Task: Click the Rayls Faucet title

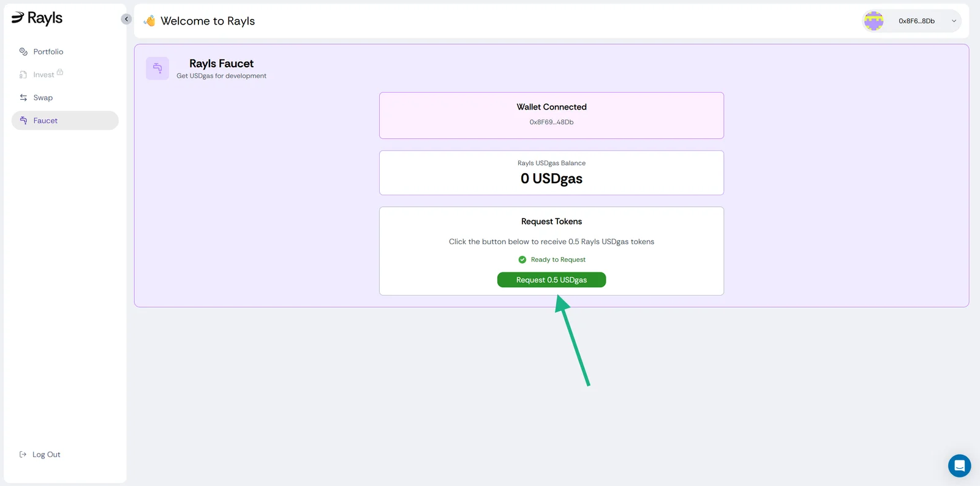Action: tap(221, 64)
